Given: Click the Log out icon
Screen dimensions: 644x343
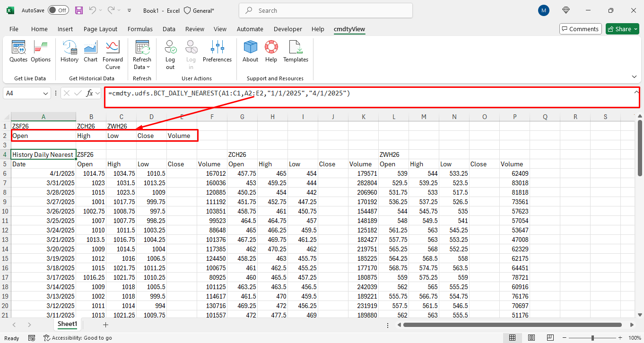Looking at the screenshot, I should pos(170,55).
